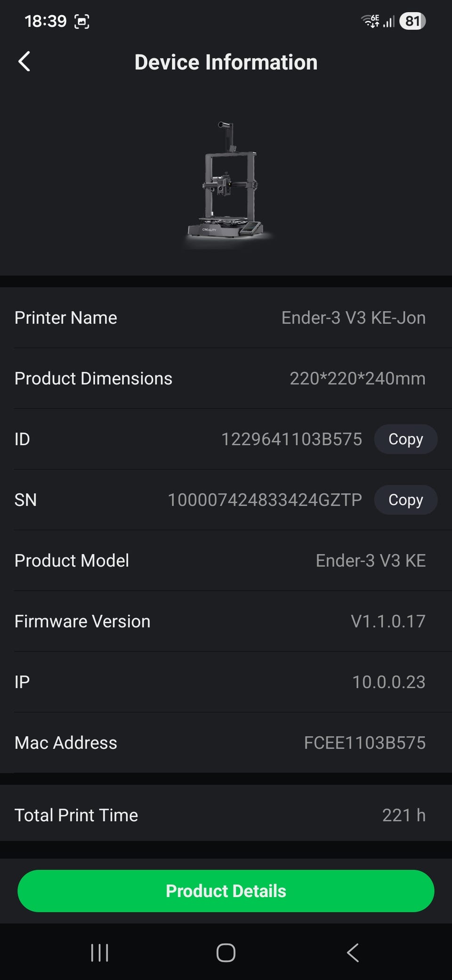The height and width of the screenshot is (980, 452).
Task: Tap the IP address 10.0.0.23
Action: coord(388,682)
